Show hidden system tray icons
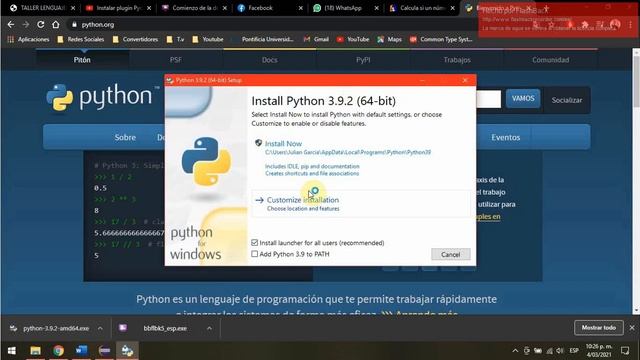This screenshot has width=640, height=360. pyautogui.click(x=515, y=351)
